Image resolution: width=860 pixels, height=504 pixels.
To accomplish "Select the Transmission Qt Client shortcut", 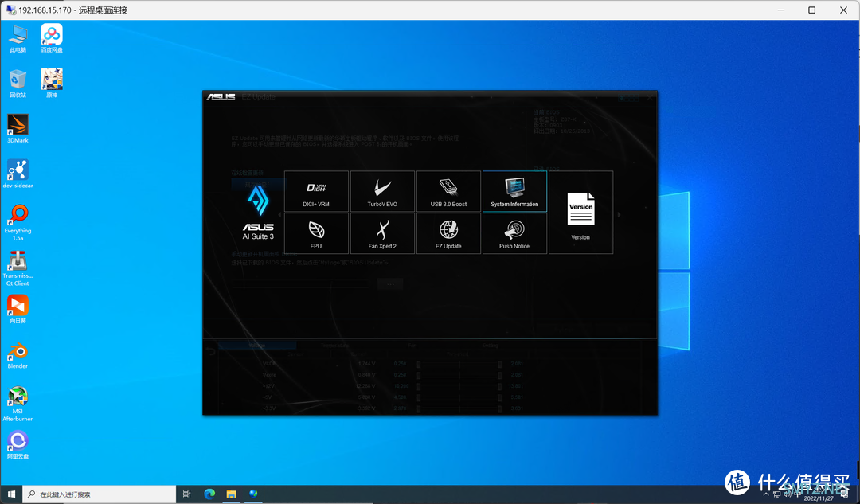I will pyautogui.click(x=18, y=268).
